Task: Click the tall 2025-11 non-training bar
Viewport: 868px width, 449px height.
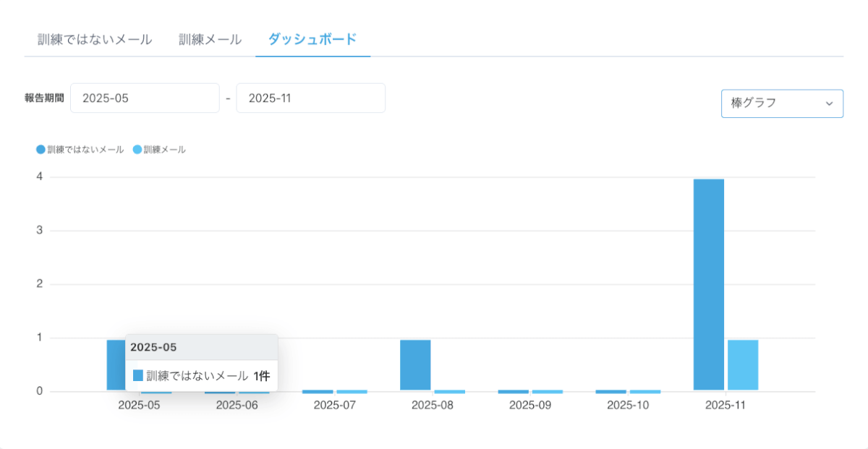Action: tap(709, 284)
